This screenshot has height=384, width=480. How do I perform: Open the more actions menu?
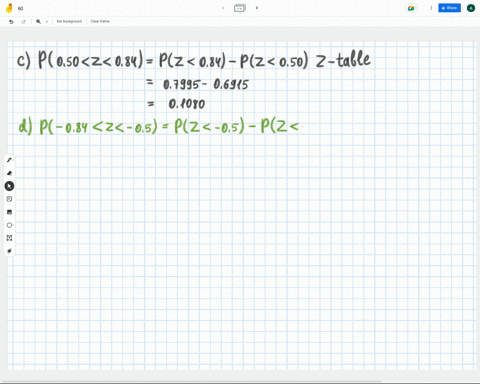coord(431,8)
